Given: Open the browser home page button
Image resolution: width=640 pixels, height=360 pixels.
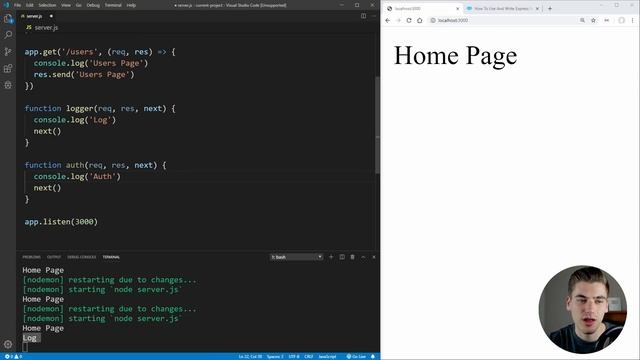Looking at the screenshot, I should tap(420, 20).
